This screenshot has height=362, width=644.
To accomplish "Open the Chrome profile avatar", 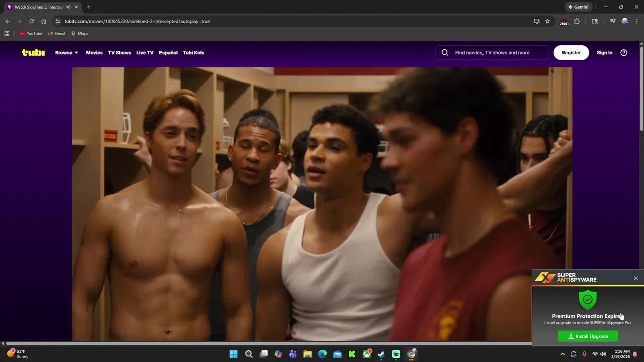I will (625, 21).
